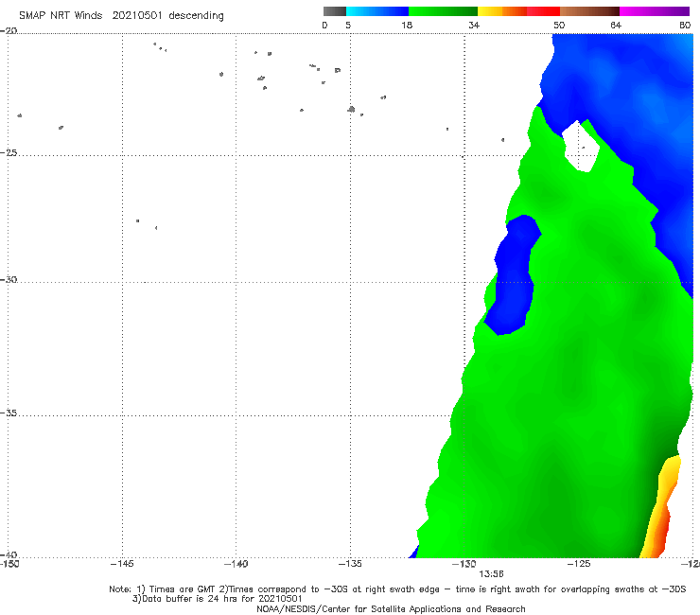
Task: Click the 'Data buffer is 24 hrs' note
Action: (217, 599)
